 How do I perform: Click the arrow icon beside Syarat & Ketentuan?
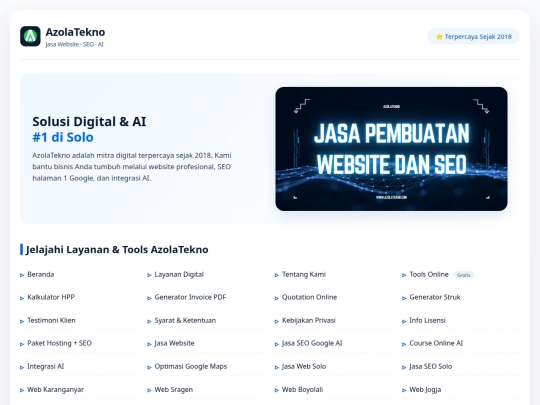[x=149, y=321]
